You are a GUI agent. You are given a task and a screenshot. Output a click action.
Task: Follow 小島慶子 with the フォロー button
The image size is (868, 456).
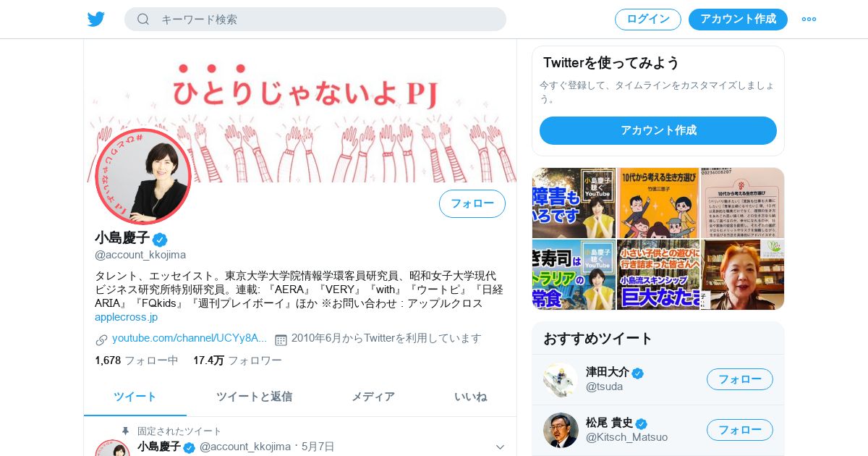(x=472, y=204)
